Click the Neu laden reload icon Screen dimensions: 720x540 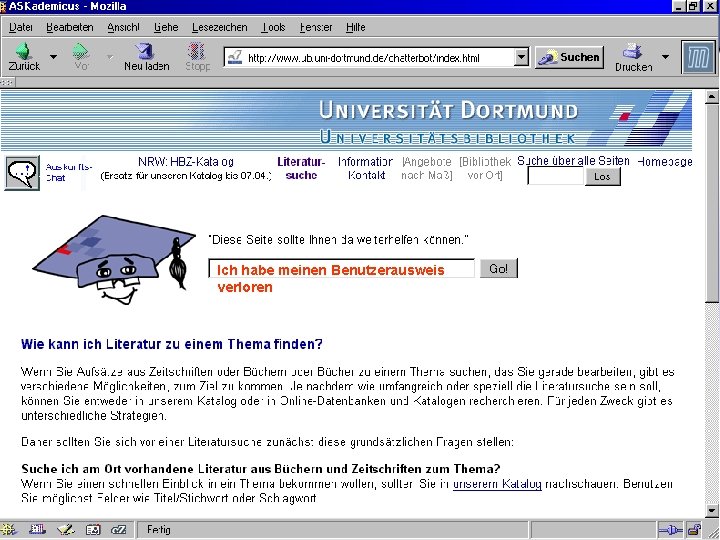click(x=145, y=51)
